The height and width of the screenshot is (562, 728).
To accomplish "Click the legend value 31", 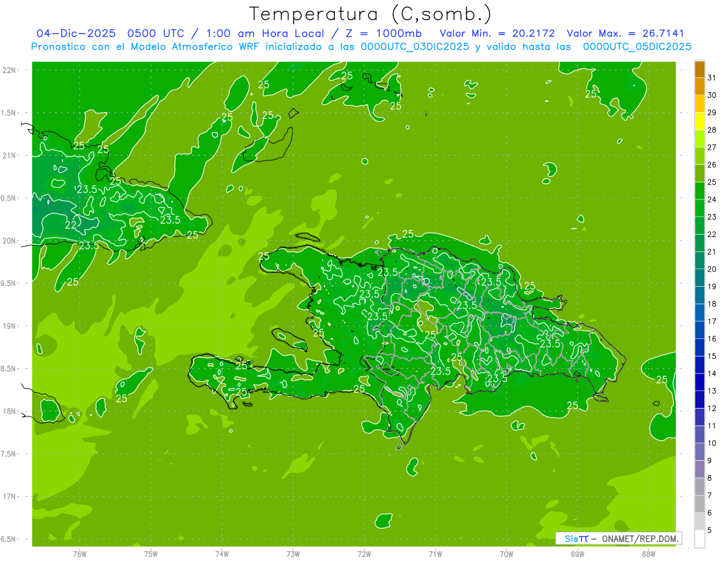I will (x=712, y=78).
